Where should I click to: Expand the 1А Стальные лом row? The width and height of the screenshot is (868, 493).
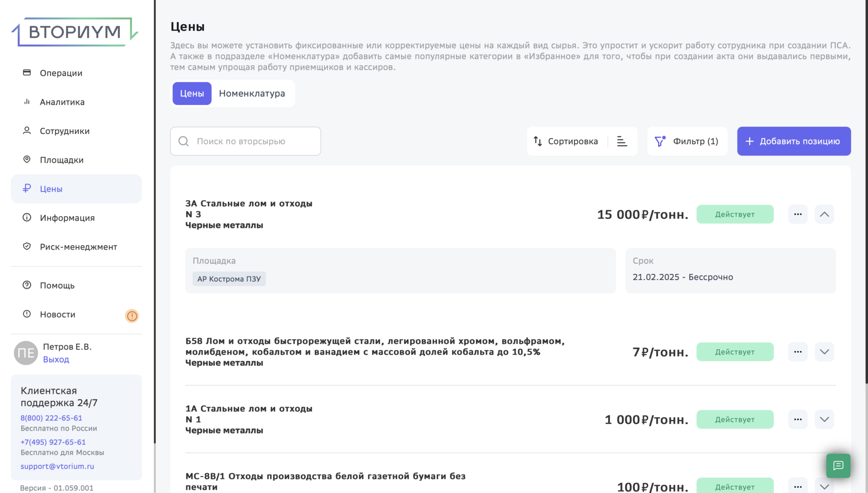[x=824, y=420]
